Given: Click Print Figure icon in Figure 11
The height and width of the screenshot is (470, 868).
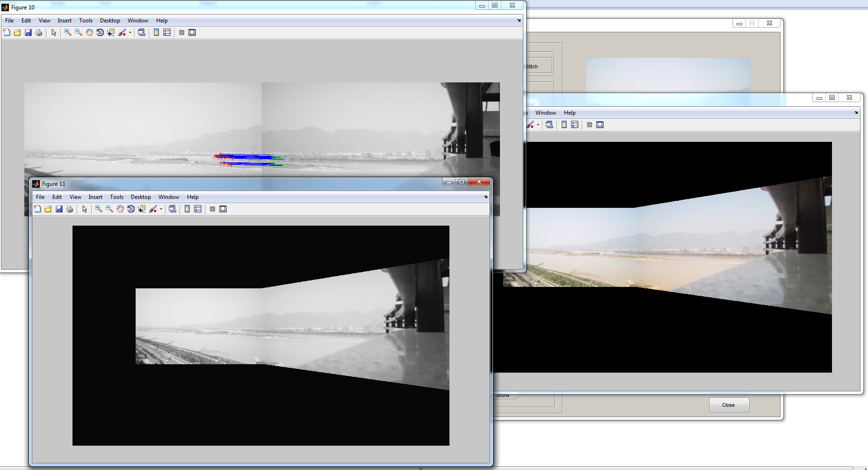Looking at the screenshot, I should 70,209.
